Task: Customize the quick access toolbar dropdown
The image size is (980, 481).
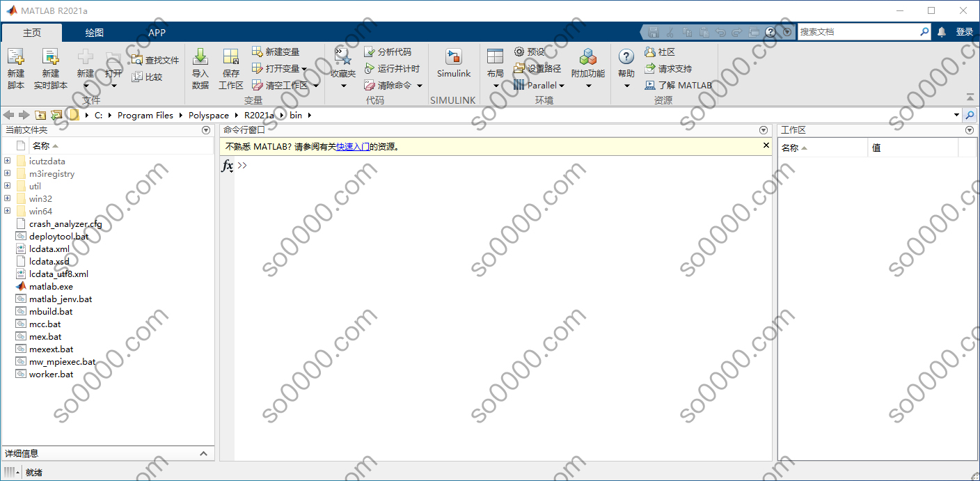Action: click(787, 32)
